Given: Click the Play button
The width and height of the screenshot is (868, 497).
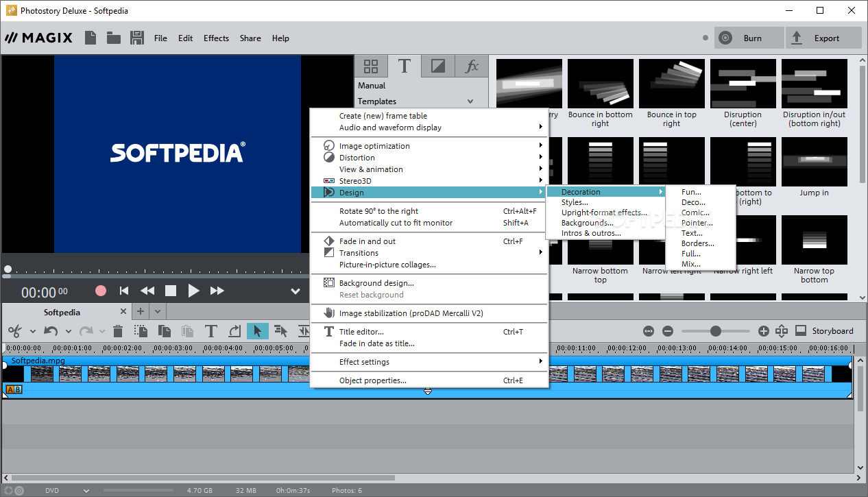Looking at the screenshot, I should tap(193, 291).
